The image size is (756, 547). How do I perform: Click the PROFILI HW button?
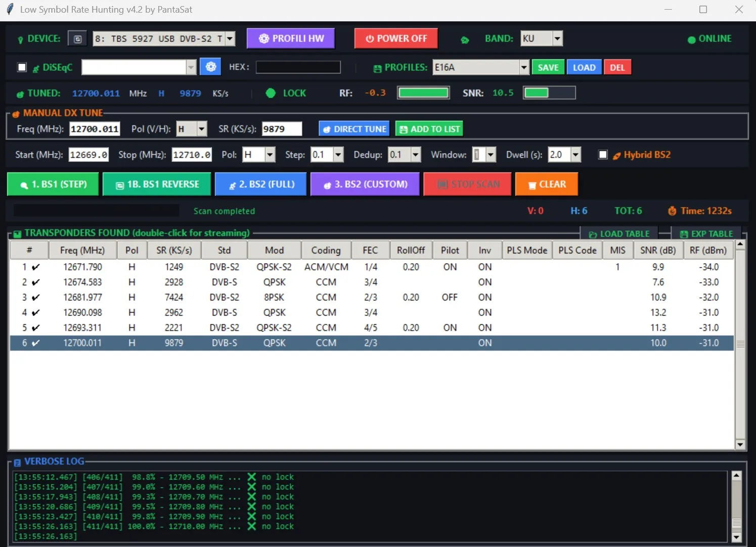click(x=291, y=38)
